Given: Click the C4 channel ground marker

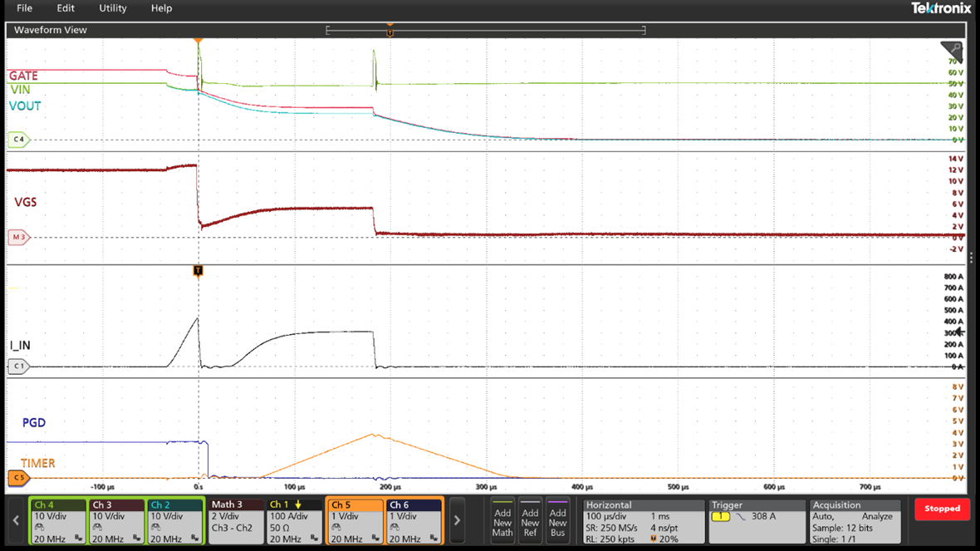Looking at the screenshot, I should (18, 140).
